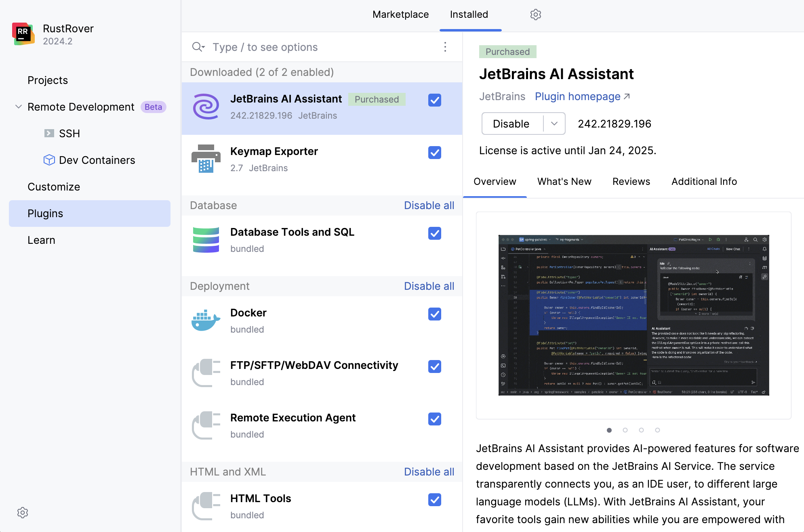This screenshot has width=804, height=532.
Task: Click the Docker whale icon
Action: click(206, 320)
